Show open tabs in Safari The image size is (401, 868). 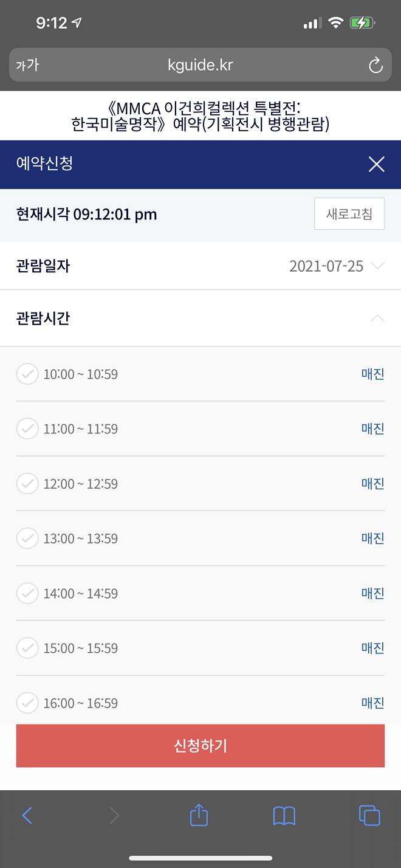(x=369, y=815)
